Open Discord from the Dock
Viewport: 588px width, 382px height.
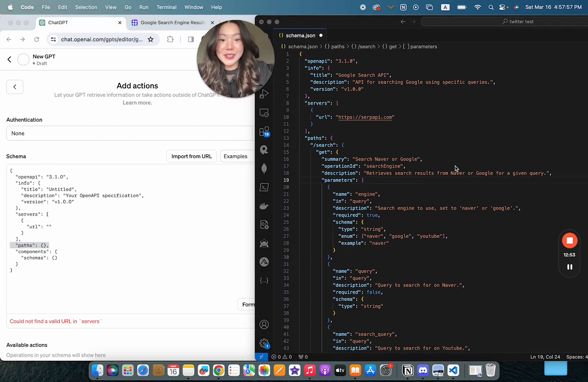tap(423, 370)
